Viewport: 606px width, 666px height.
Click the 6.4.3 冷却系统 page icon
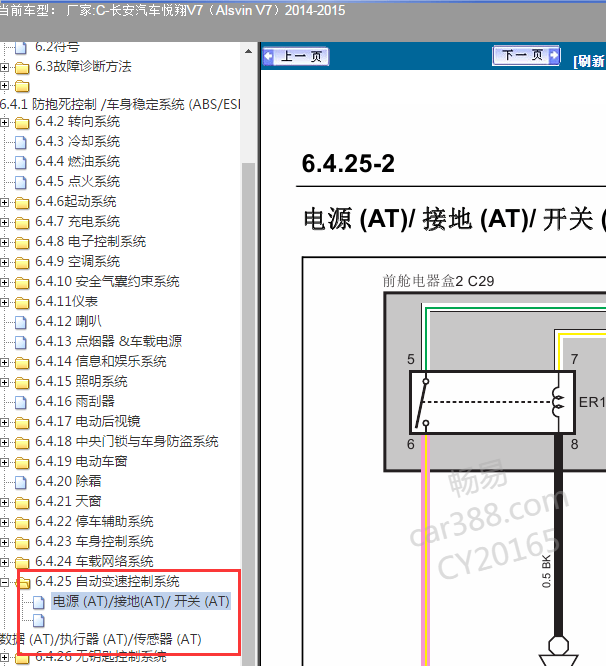(20, 142)
